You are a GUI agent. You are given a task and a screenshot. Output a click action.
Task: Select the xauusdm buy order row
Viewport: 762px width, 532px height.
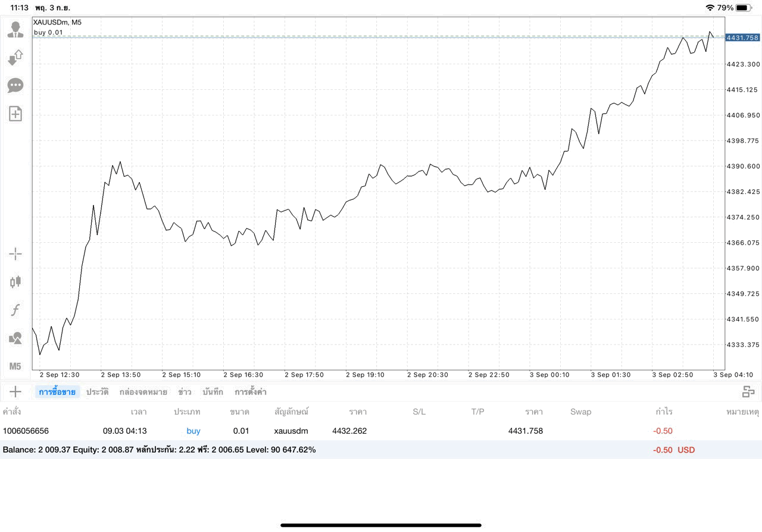(x=381, y=431)
